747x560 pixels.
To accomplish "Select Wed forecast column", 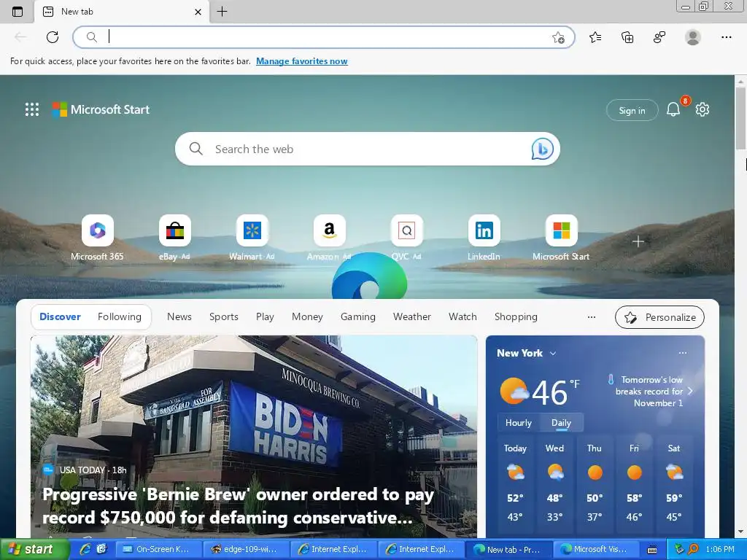I will coord(554,483).
